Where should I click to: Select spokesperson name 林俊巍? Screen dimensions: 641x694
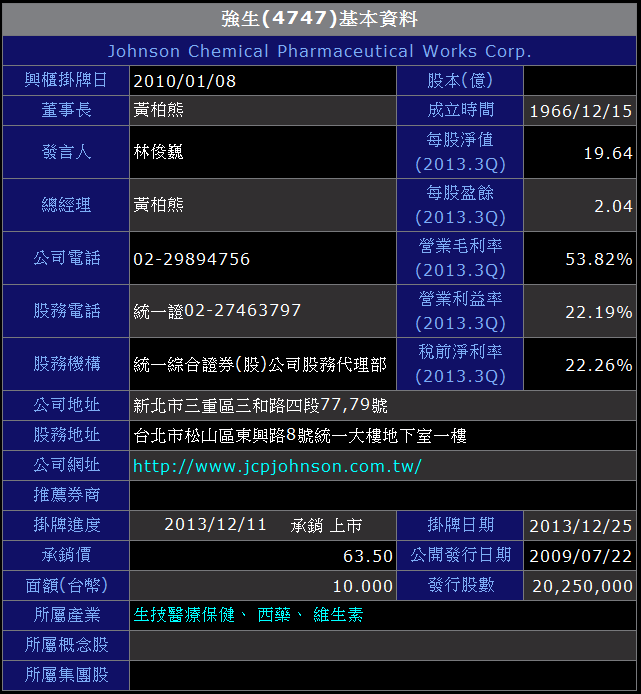[158, 152]
